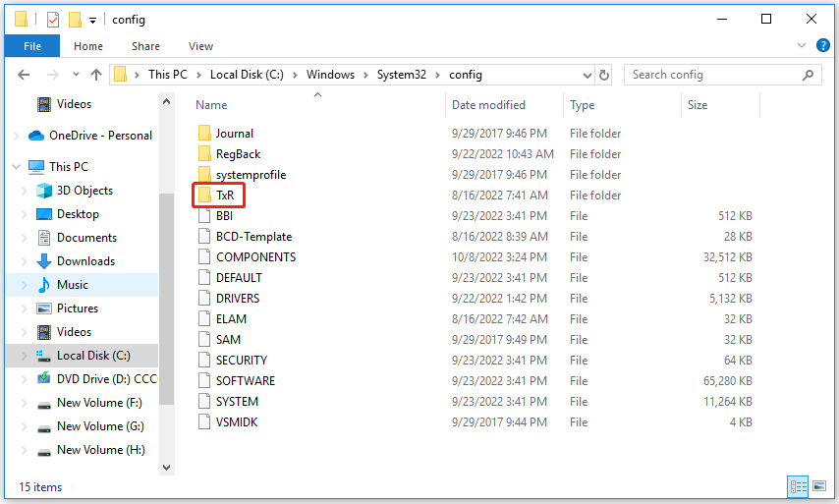Open OneDrive - Personal in navigation pane

[100, 136]
